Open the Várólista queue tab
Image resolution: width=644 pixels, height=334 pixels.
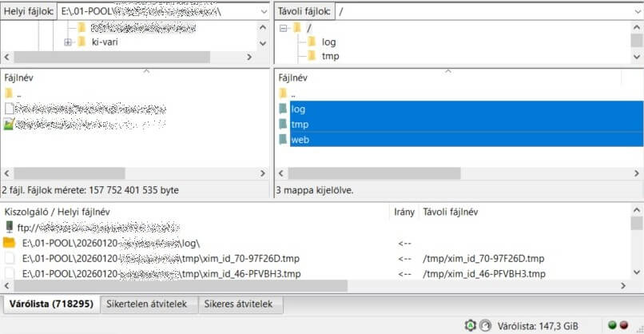point(50,304)
